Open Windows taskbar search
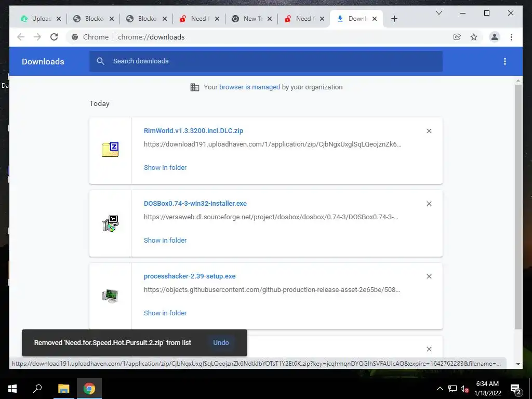Image resolution: width=532 pixels, height=399 pixels. (x=37, y=389)
